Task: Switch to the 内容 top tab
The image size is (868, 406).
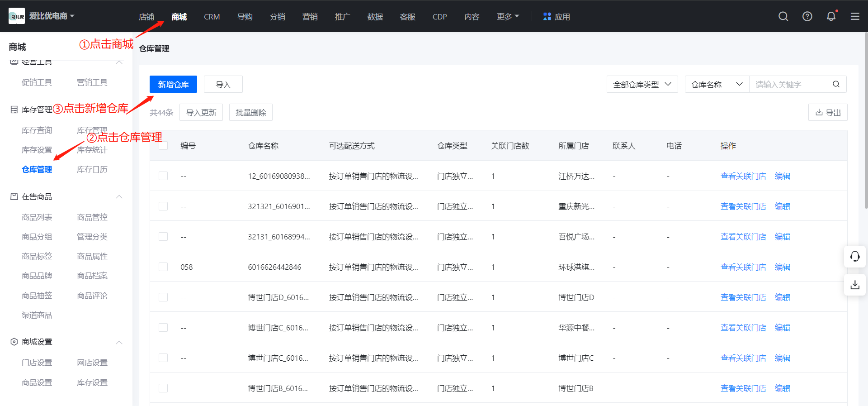Action: coord(472,17)
